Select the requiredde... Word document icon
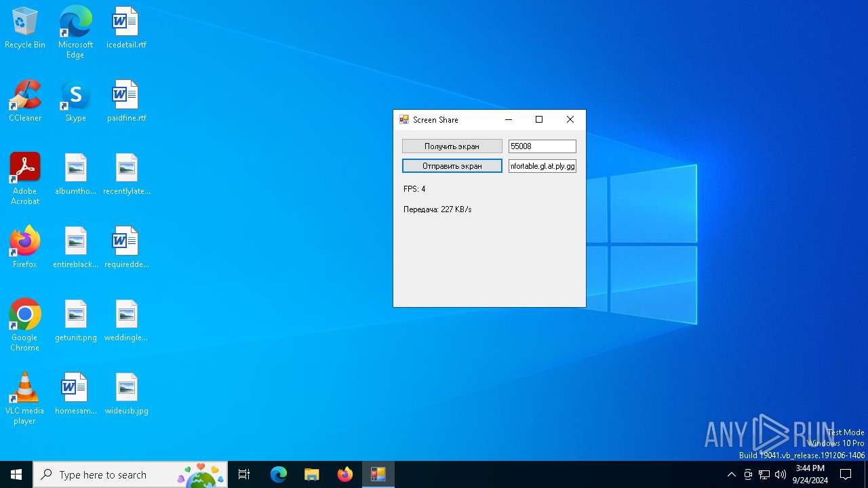Viewport: 868px width, 488px height. pyautogui.click(x=126, y=247)
